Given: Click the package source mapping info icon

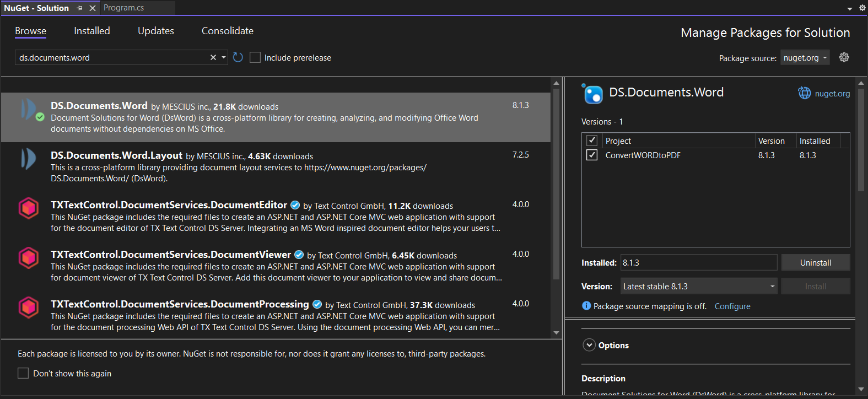Looking at the screenshot, I should pos(586,306).
